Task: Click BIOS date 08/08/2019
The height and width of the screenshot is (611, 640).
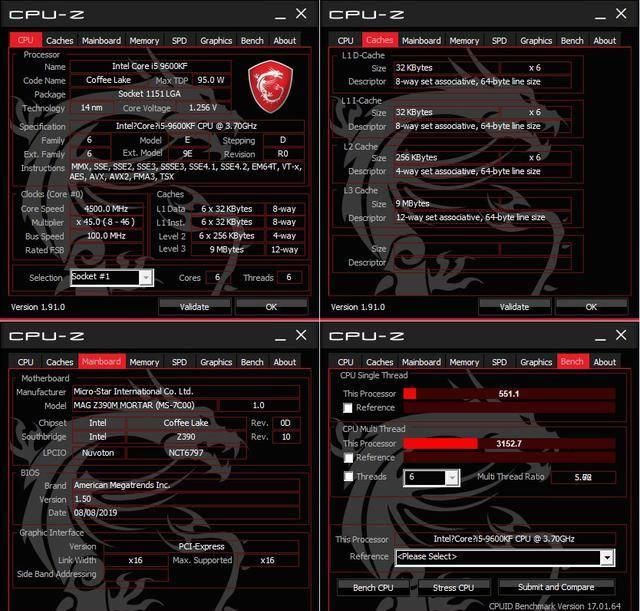Action: click(186, 513)
